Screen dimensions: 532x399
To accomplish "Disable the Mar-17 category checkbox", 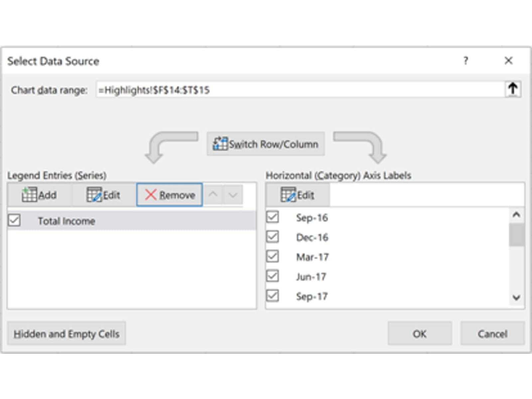I will point(273,256).
